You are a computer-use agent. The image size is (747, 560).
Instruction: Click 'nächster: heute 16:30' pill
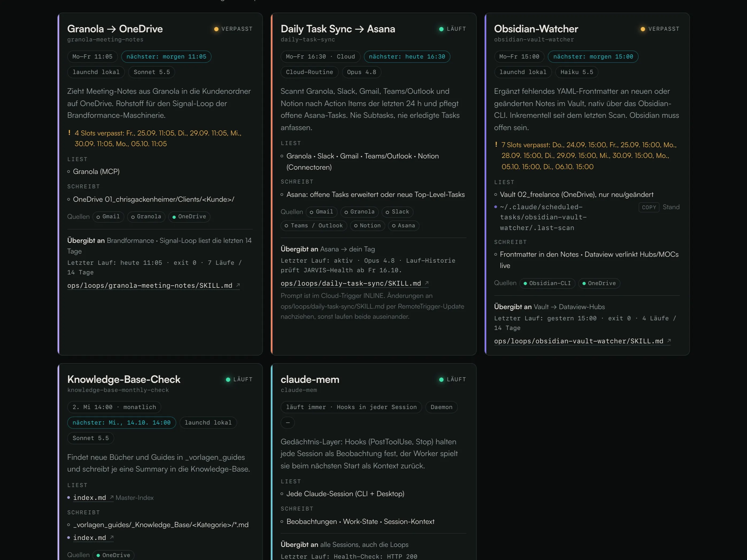407,57
